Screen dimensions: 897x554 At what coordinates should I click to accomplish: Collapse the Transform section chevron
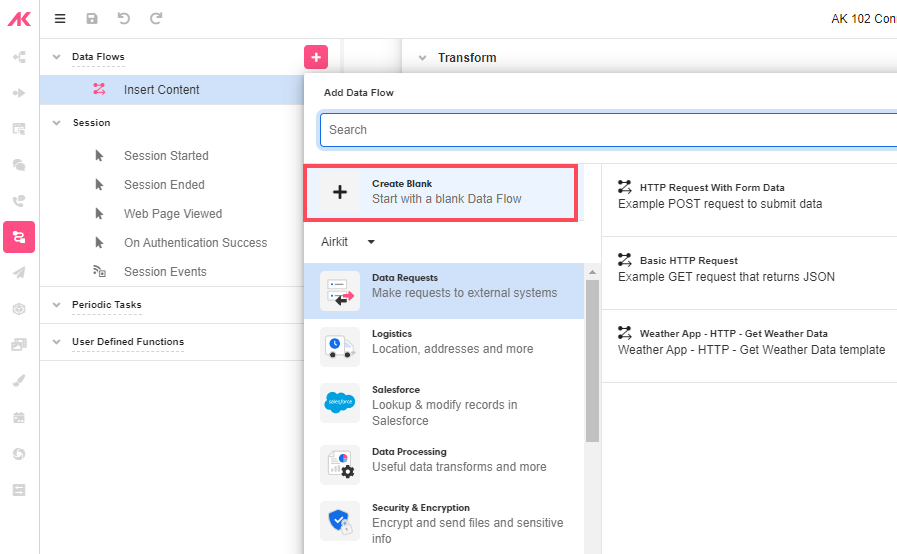point(422,58)
